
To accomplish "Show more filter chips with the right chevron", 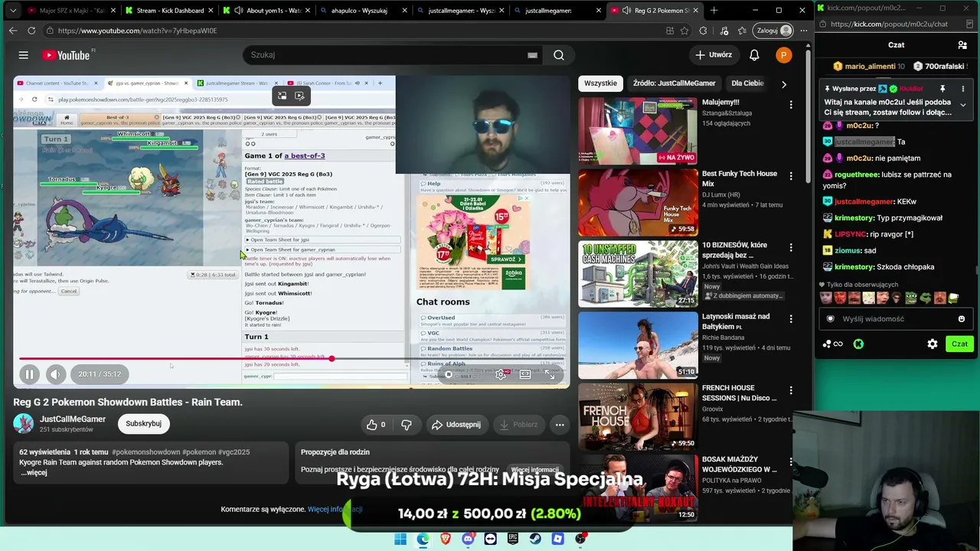I will pyautogui.click(x=783, y=83).
